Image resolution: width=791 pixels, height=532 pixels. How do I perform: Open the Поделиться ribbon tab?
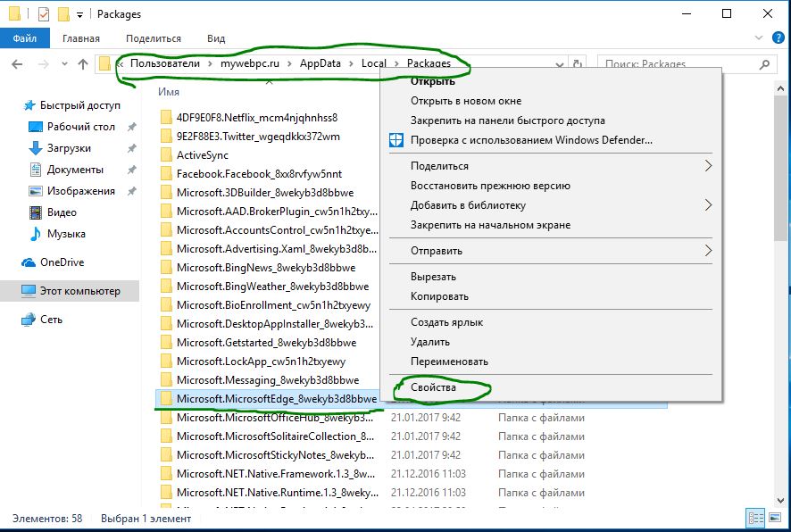point(154,38)
